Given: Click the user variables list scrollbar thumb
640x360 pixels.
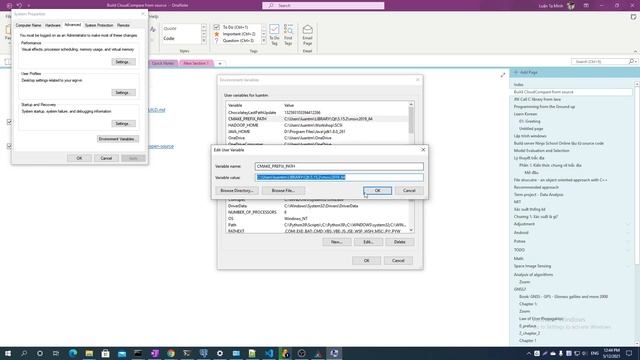Looking at the screenshot, I should click(411, 120).
